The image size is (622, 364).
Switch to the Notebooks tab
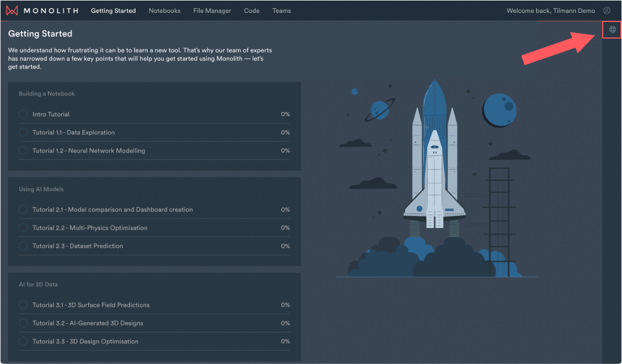(164, 10)
